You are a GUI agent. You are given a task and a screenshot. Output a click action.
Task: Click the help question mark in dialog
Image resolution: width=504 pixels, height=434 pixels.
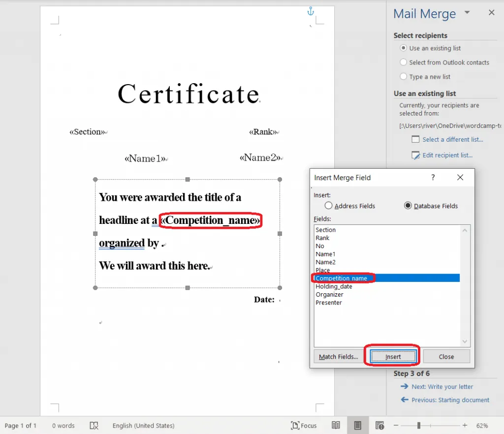click(x=433, y=178)
